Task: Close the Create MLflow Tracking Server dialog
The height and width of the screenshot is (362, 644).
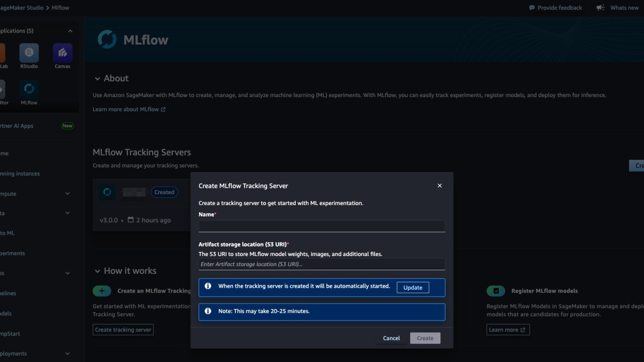Action: click(439, 186)
